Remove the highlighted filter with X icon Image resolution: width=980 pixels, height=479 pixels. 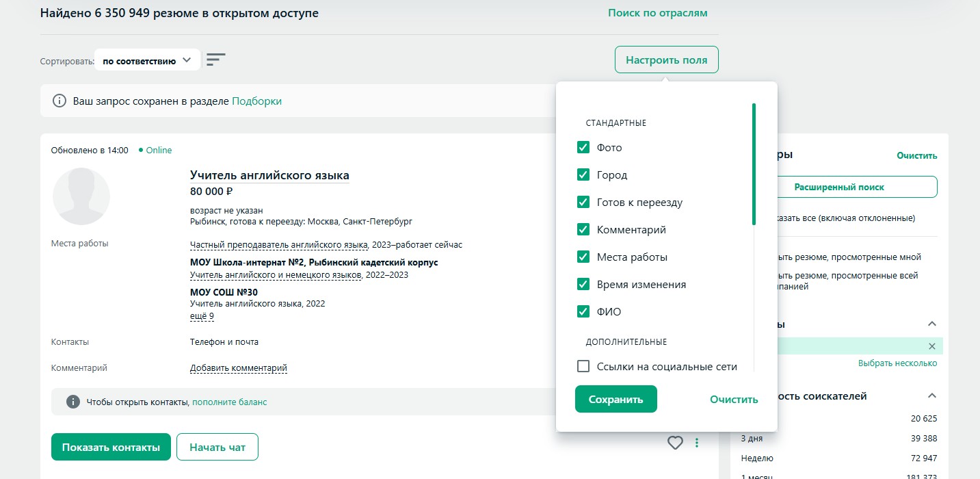pyautogui.click(x=931, y=346)
